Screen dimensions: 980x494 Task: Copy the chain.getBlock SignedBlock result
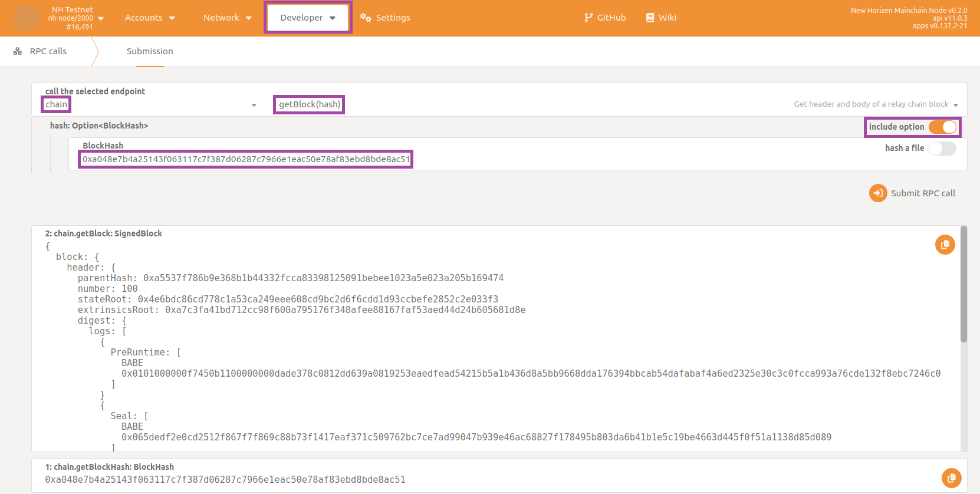[945, 245]
